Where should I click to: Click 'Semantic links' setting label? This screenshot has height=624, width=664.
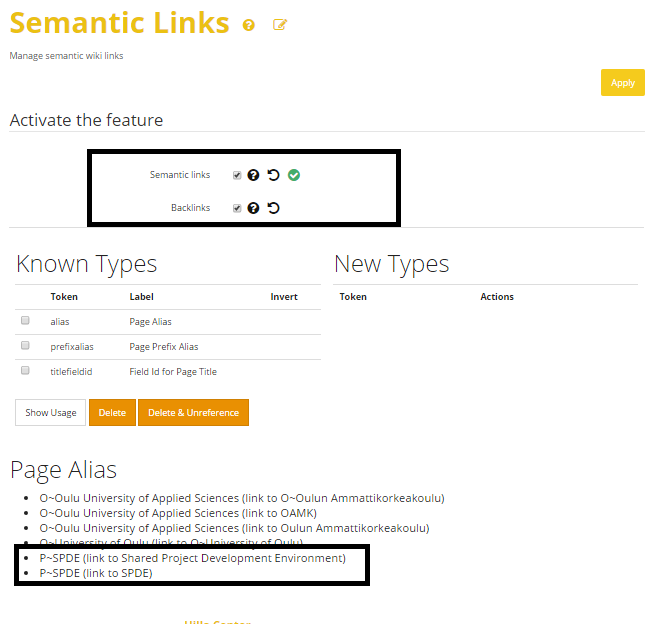[x=180, y=175]
